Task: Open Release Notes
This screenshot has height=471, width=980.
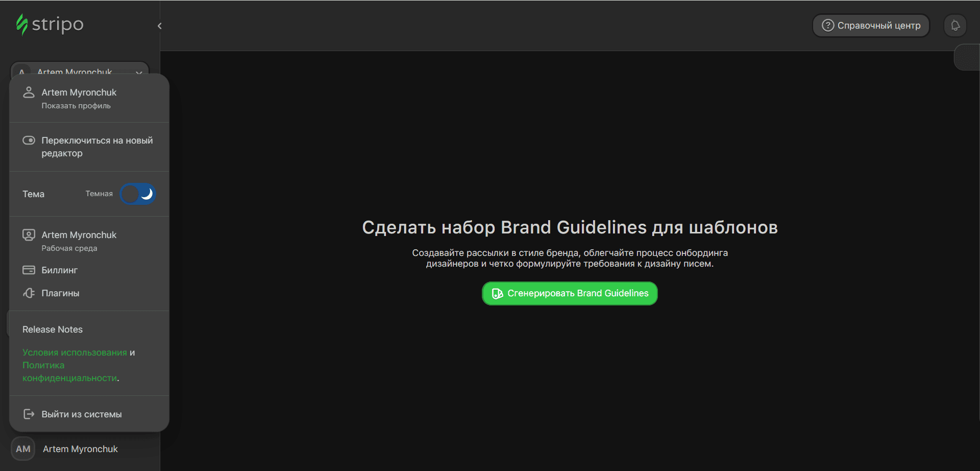Action: click(53, 329)
